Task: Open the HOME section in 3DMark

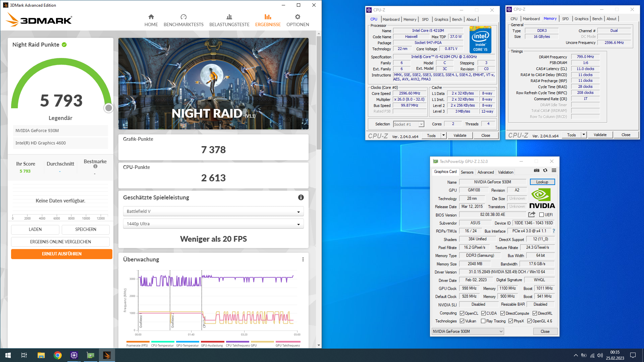Action: coord(151,20)
